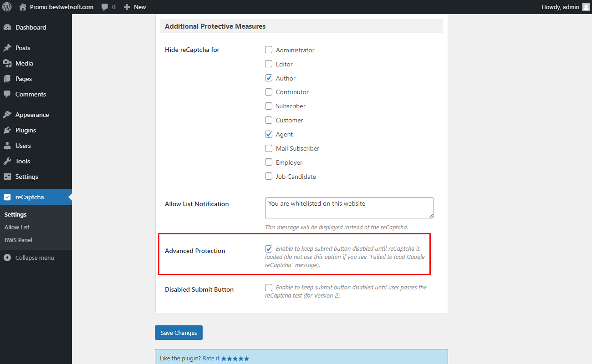Click the Dashboard gauge icon
Screen dimensions: 592x364
point(7,27)
